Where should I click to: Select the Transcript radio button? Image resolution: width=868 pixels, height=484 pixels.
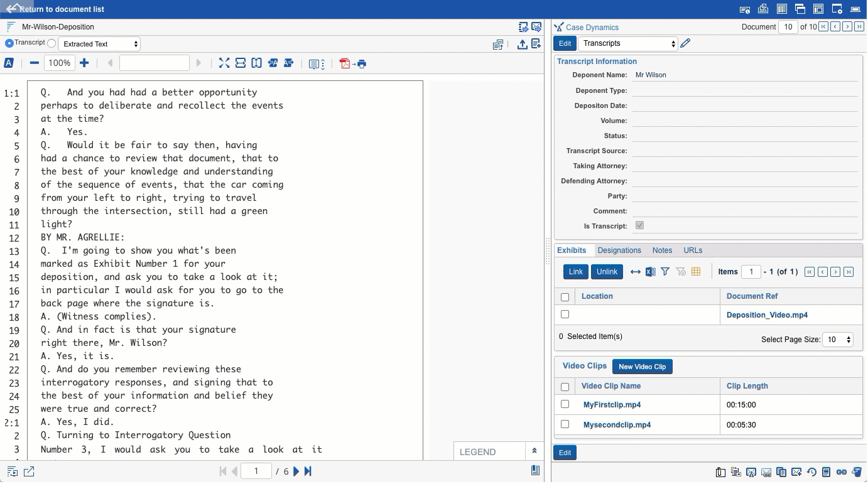(9, 43)
